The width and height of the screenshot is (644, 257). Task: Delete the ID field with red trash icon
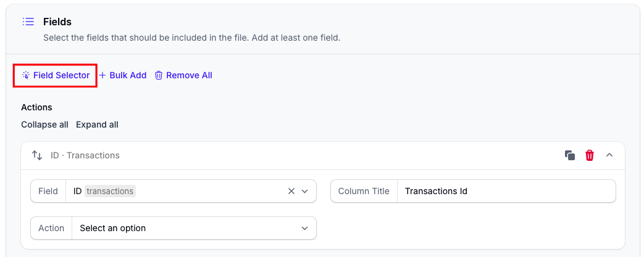(x=590, y=155)
